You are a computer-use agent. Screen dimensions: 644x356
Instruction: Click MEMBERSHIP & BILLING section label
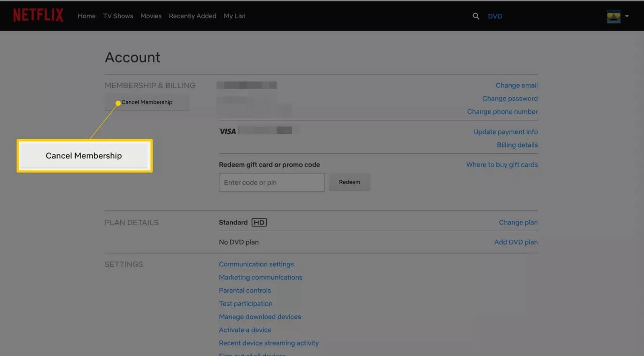point(150,86)
